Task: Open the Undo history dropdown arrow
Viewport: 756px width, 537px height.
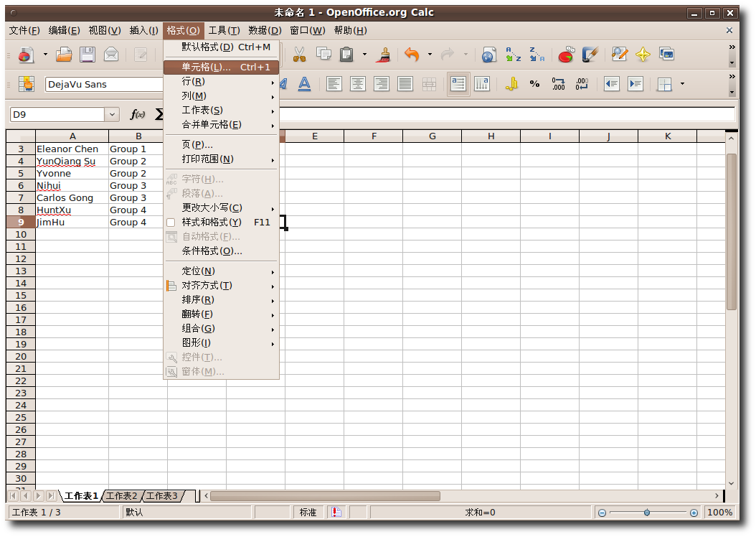Action: point(430,55)
